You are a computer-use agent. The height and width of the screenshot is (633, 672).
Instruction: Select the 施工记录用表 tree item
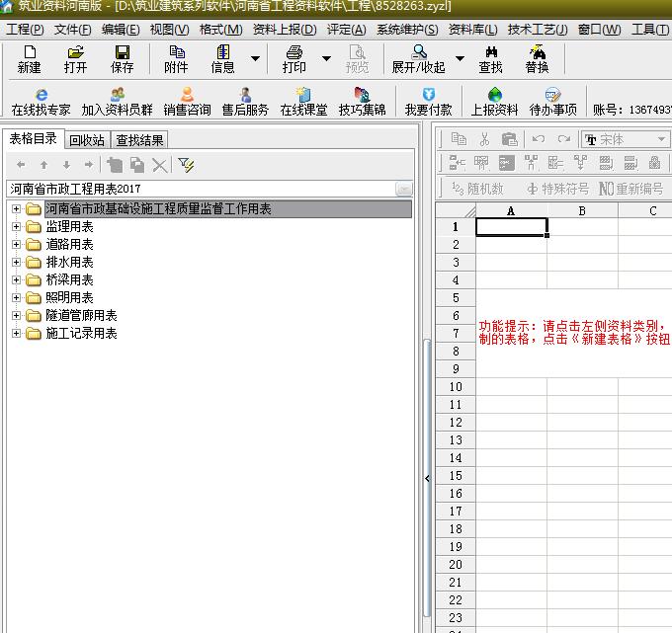pos(81,334)
